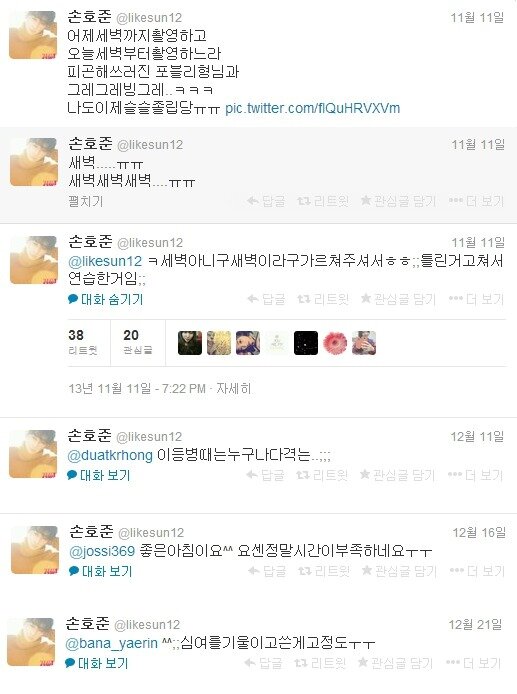This screenshot has height=694, width=517.
Task: Favorite the 새벽.....ㅠㅠ tweet via star
Action: (x=398, y=201)
